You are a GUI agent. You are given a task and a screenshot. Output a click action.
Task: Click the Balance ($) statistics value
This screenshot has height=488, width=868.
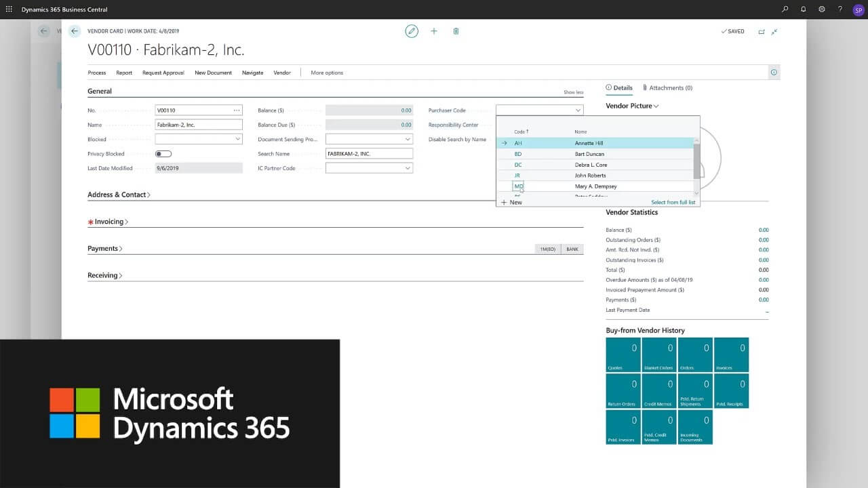(764, 230)
